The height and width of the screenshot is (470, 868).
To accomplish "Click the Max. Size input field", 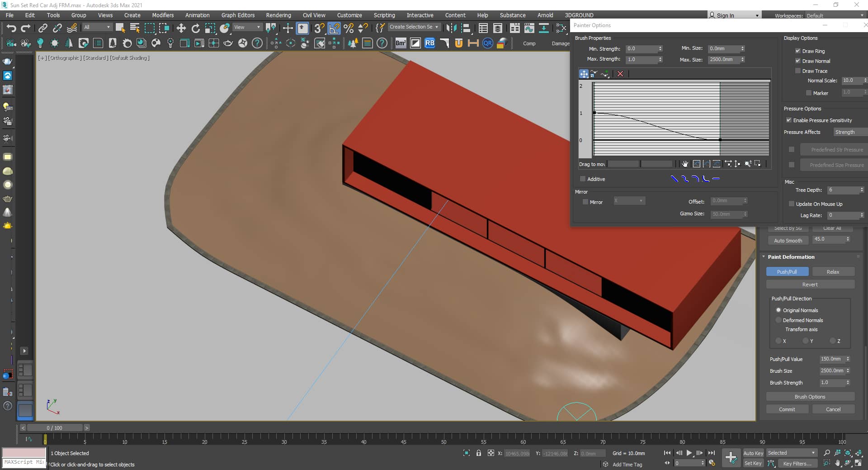I will pyautogui.click(x=723, y=60).
